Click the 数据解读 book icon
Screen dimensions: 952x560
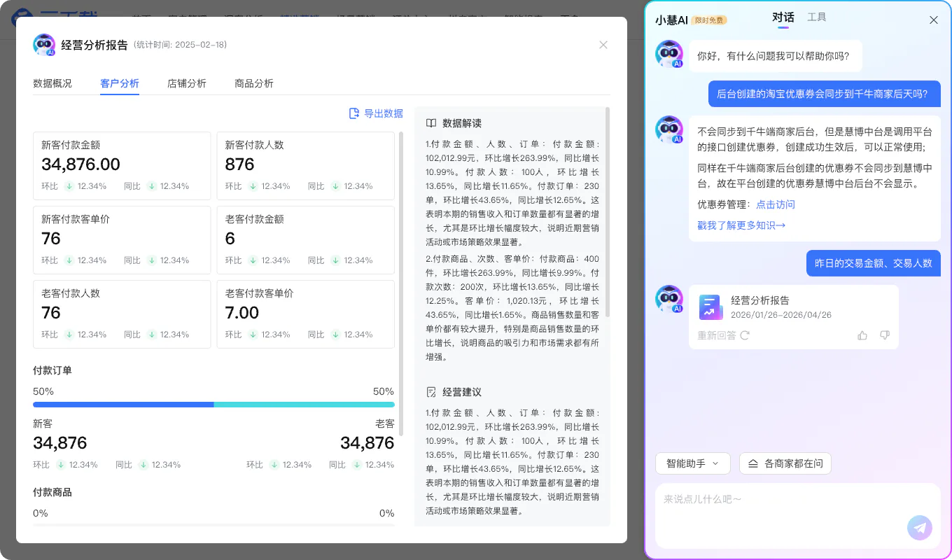click(431, 123)
